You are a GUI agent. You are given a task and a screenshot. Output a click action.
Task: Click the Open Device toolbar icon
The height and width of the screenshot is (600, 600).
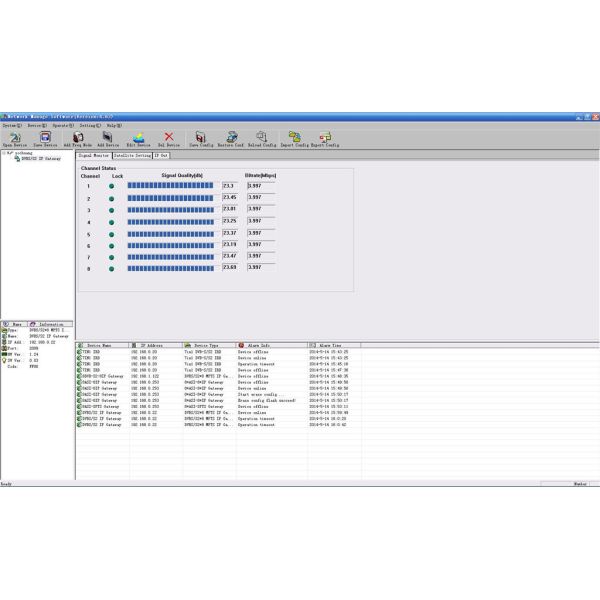point(14,138)
